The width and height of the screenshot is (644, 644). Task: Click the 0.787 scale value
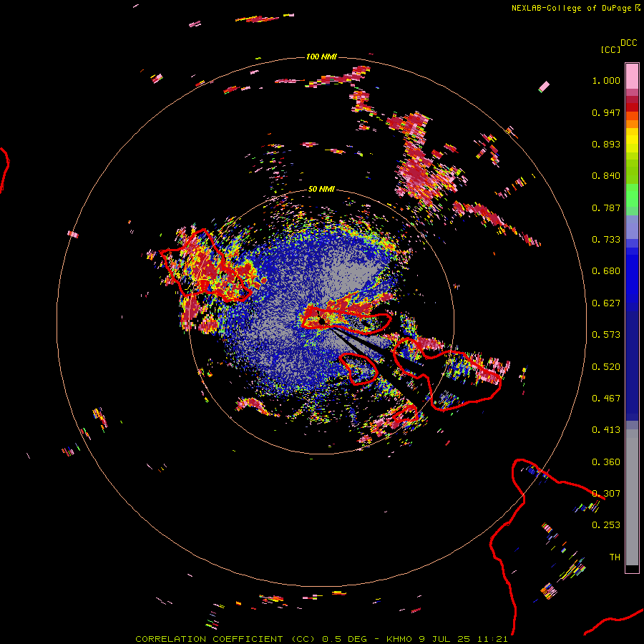pyautogui.click(x=606, y=208)
